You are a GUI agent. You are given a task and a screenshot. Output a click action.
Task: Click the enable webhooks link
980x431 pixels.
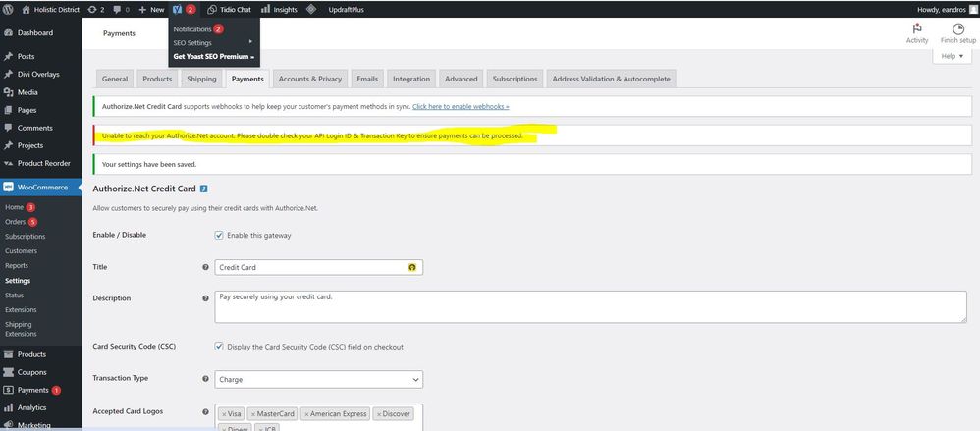click(461, 105)
